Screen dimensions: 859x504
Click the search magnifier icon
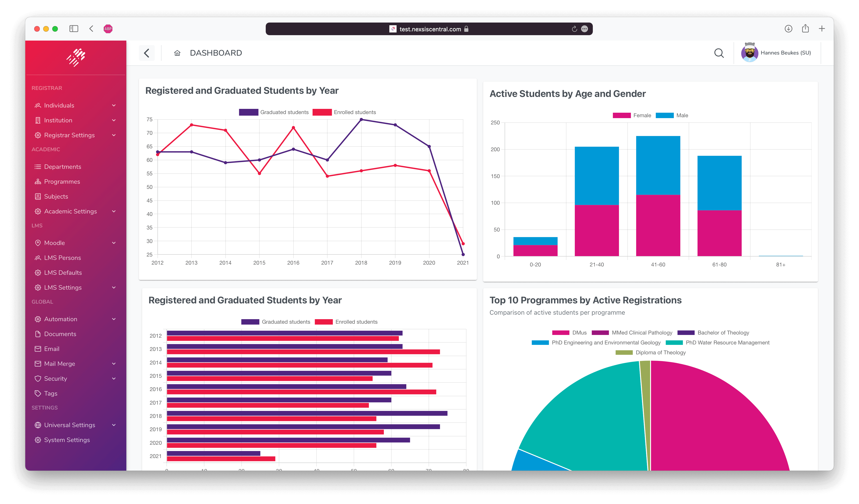tap(718, 53)
